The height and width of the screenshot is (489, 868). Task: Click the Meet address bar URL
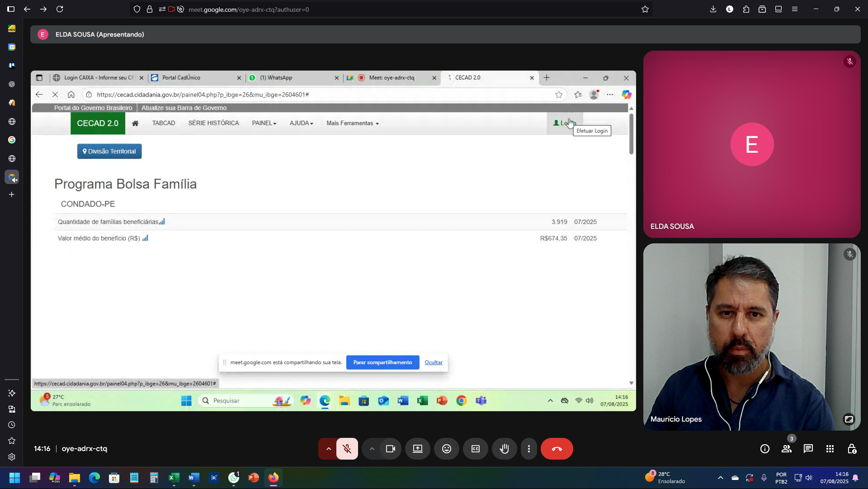tap(249, 9)
